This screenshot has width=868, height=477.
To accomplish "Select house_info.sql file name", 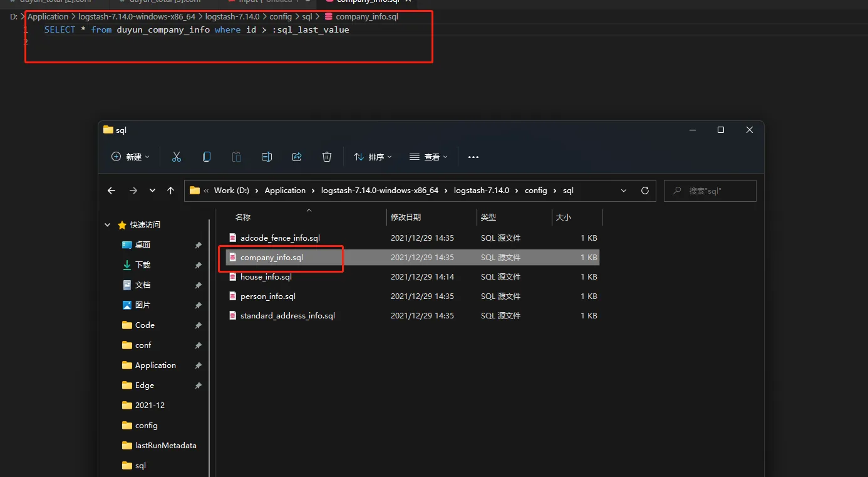I will point(266,277).
